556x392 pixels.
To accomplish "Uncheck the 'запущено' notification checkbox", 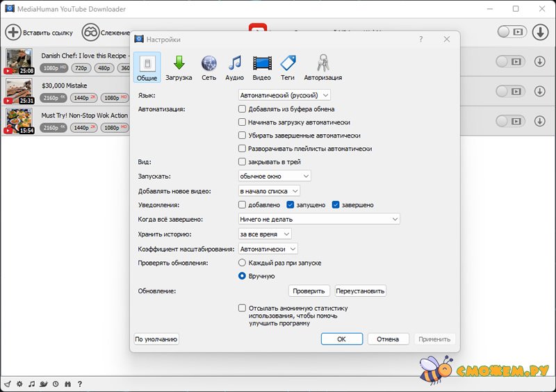I will 291,205.
